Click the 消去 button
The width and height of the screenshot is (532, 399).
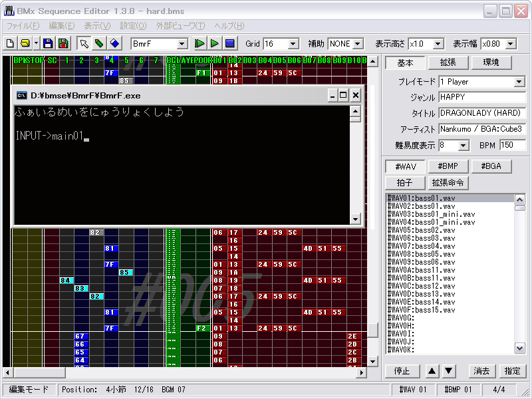[x=481, y=371]
